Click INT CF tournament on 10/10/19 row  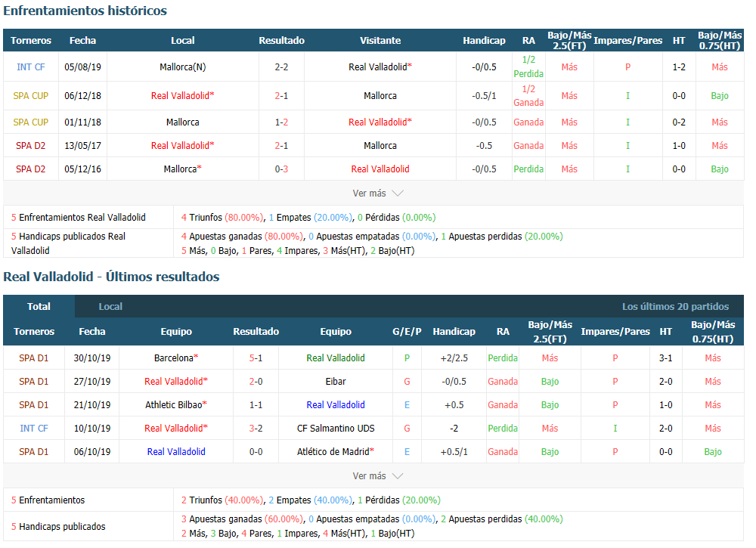click(34, 429)
